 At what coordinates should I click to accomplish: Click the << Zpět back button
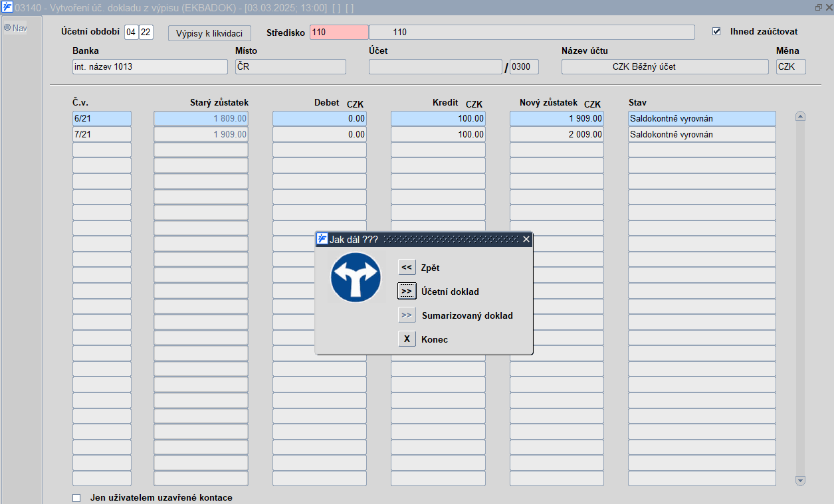click(x=407, y=268)
